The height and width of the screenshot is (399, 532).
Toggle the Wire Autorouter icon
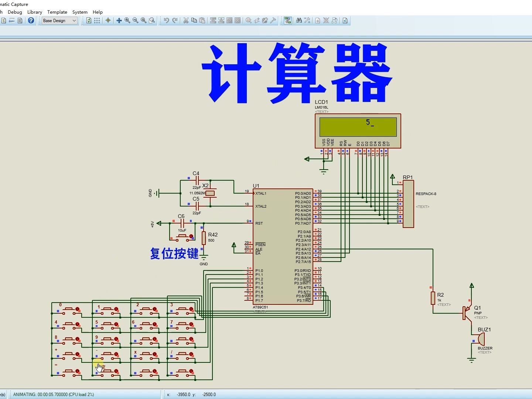tap(287, 20)
